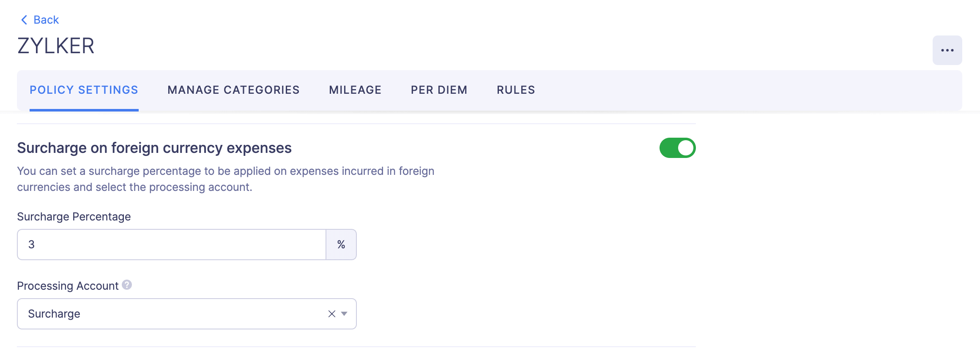Click the percentage symbol beside the input
The image size is (980, 359).
(341, 244)
